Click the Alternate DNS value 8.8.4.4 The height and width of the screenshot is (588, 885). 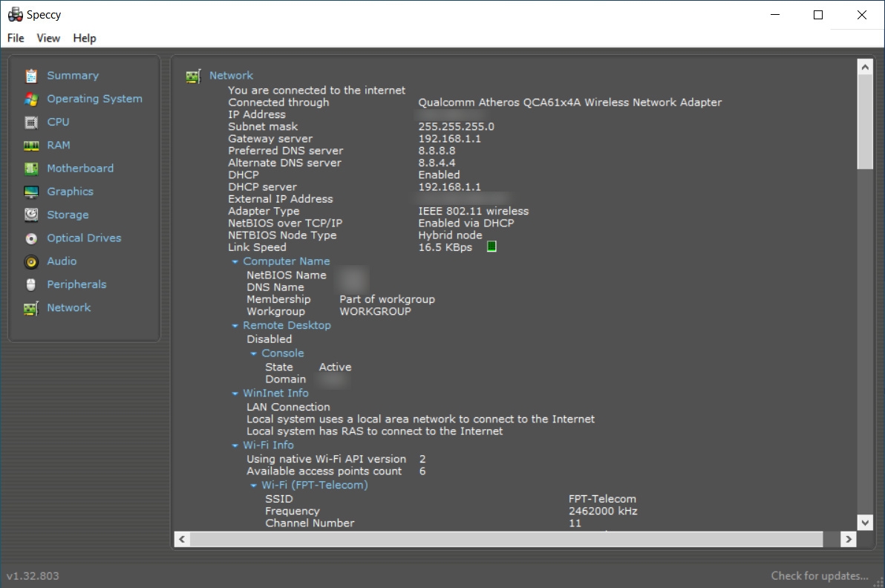coord(437,163)
